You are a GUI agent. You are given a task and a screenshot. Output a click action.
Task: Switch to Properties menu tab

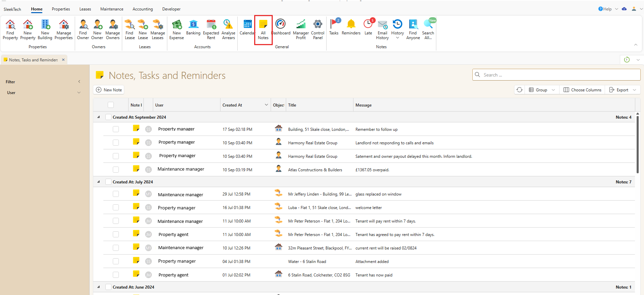[x=61, y=9]
